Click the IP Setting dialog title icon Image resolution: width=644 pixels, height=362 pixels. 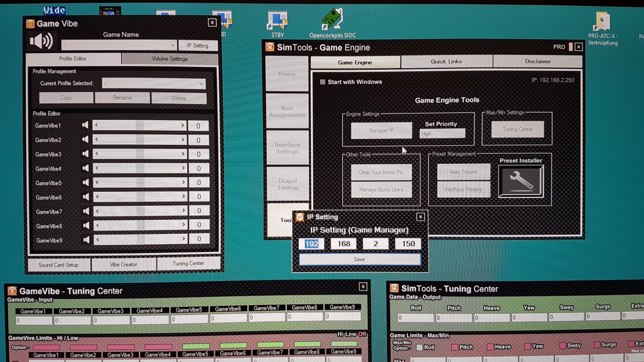(300, 217)
